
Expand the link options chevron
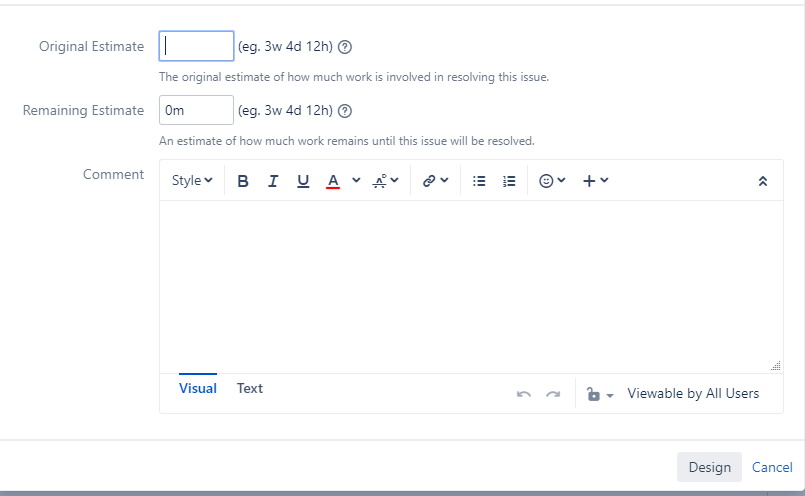[x=445, y=180]
